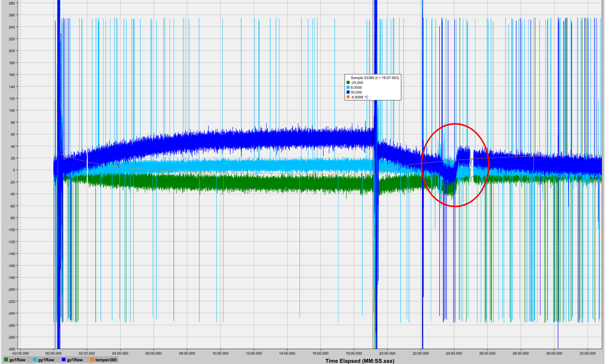This screenshot has height=364, width=605.
Task: Toggle the gz1Raw series legend label
Action: tap(75, 360)
